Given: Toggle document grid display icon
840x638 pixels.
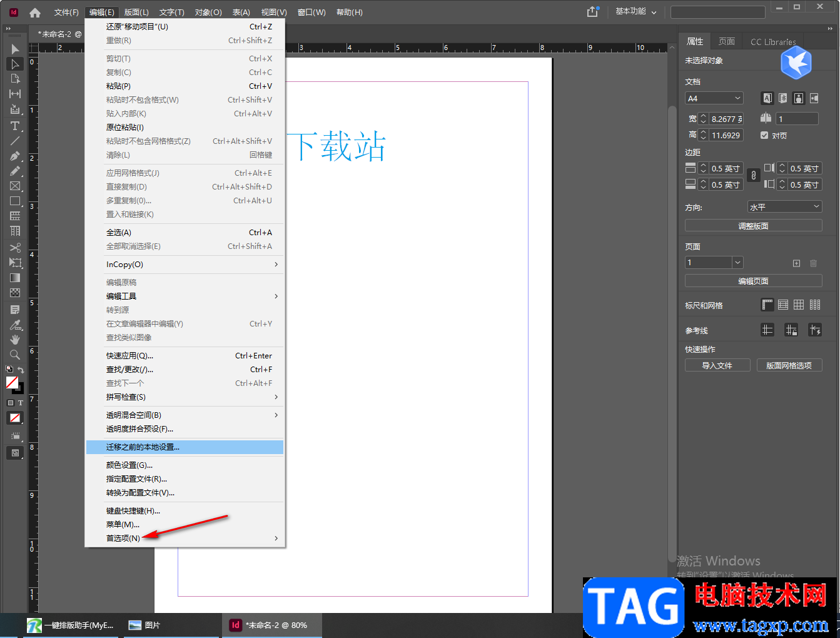Looking at the screenshot, I should click(799, 305).
